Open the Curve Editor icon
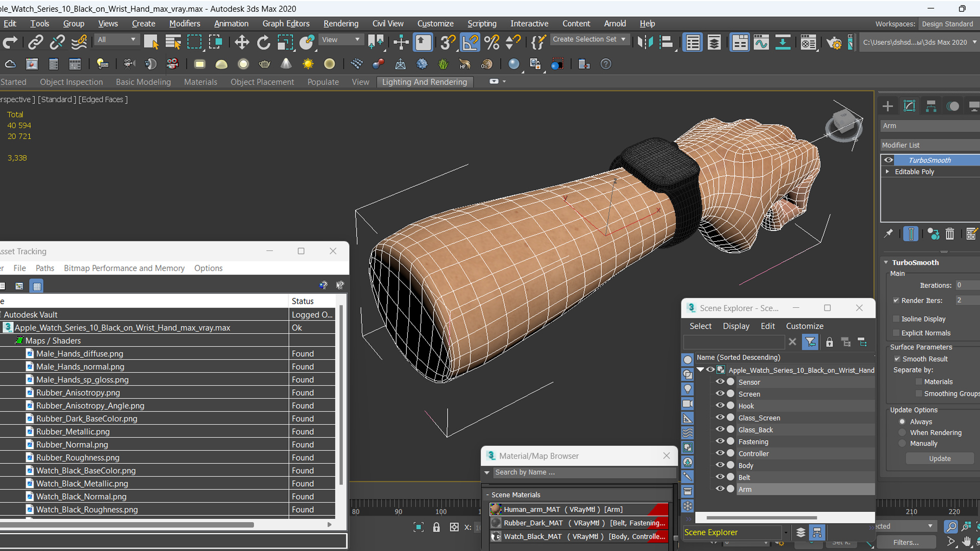Screen dimensions: 980x551 pyautogui.click(x=761, y=42)
